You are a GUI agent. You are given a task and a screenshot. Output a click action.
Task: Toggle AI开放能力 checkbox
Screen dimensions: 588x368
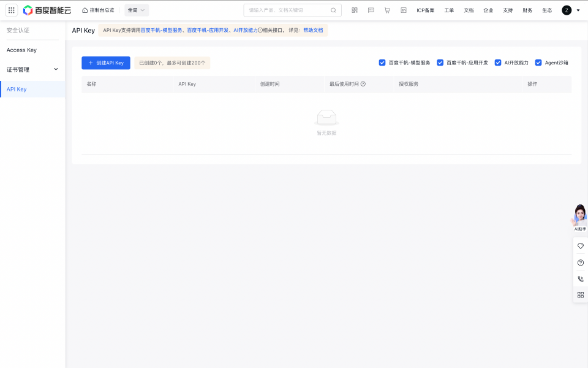coord(497,63)
